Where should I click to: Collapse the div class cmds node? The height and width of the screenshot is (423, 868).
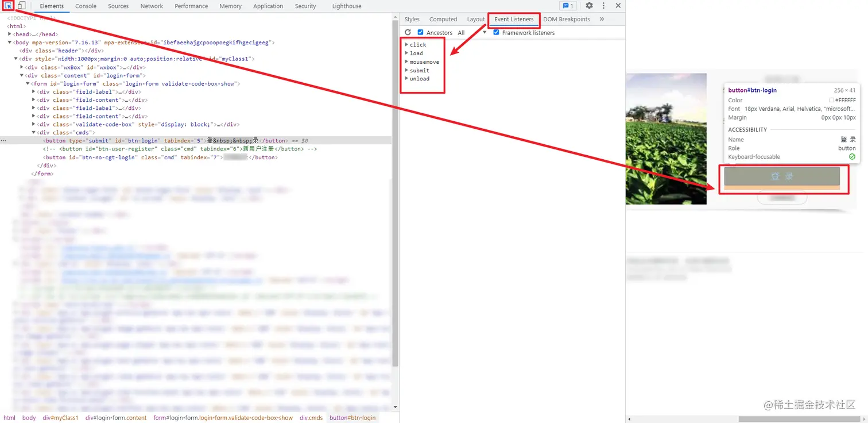[x=34, y=132]
